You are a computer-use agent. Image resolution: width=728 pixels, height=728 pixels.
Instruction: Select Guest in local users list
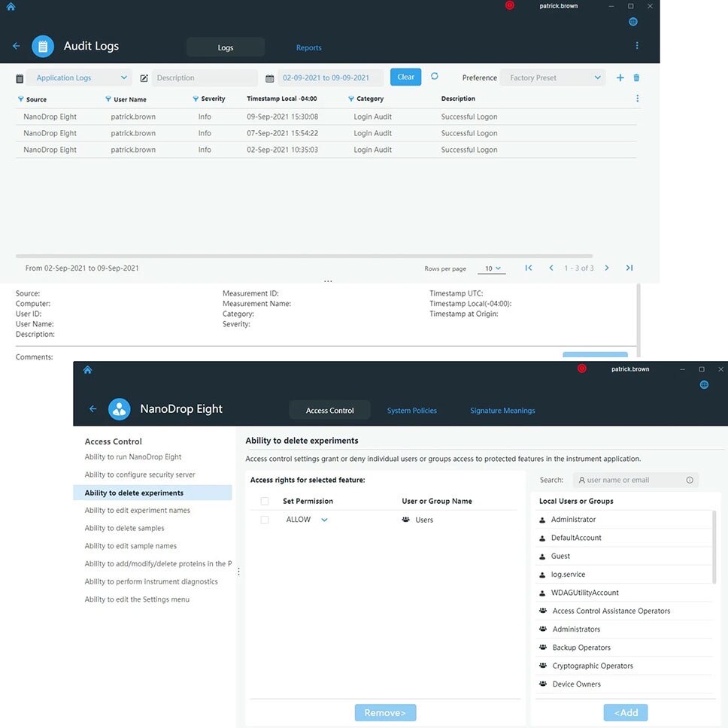pos(623,557)
